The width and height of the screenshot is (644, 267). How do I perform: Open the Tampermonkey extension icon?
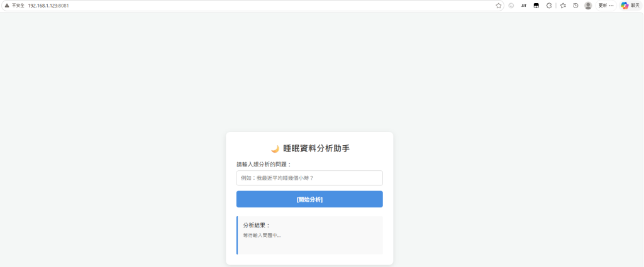[x=536, y=6]
